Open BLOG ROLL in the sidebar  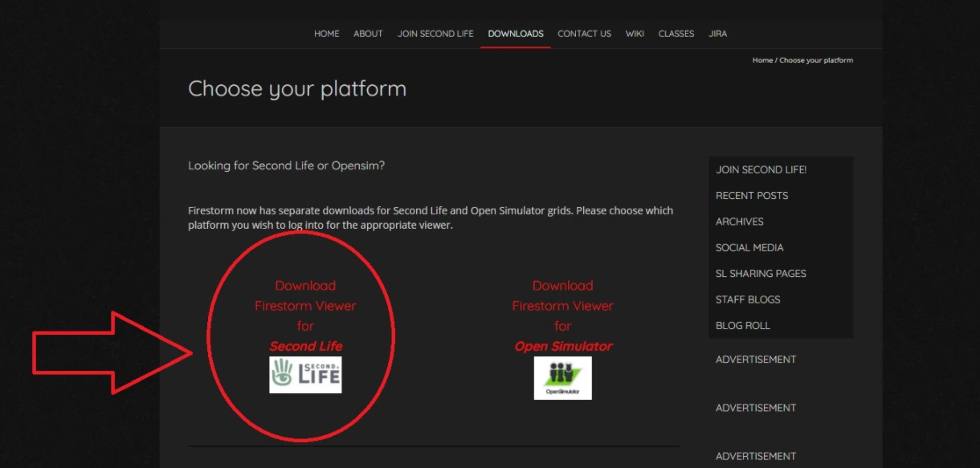click(743, 325)
